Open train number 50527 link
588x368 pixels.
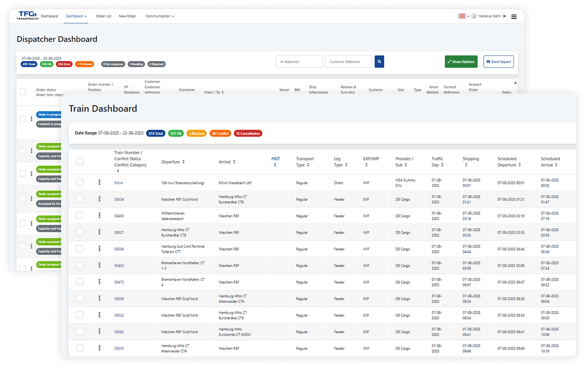point(119,232)
